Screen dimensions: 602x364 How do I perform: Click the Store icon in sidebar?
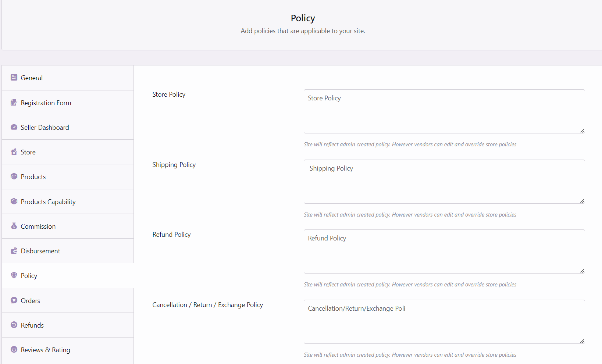click(14, 152)
